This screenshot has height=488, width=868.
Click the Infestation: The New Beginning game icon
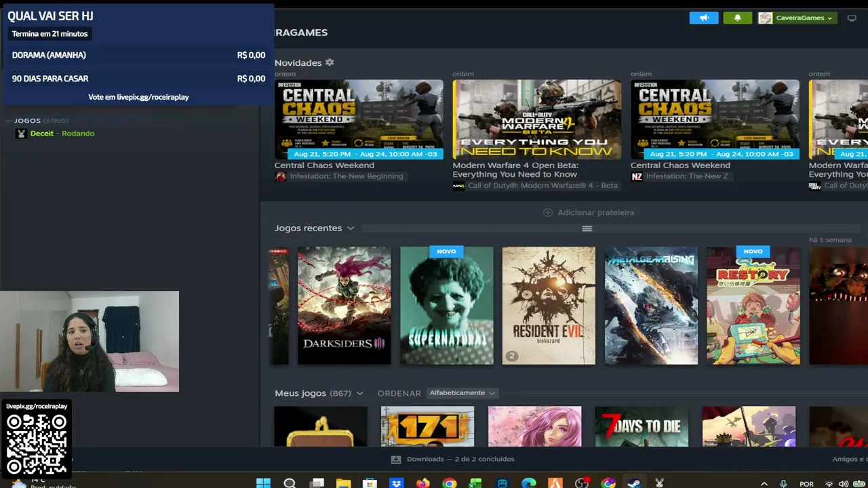coord(281,176)
